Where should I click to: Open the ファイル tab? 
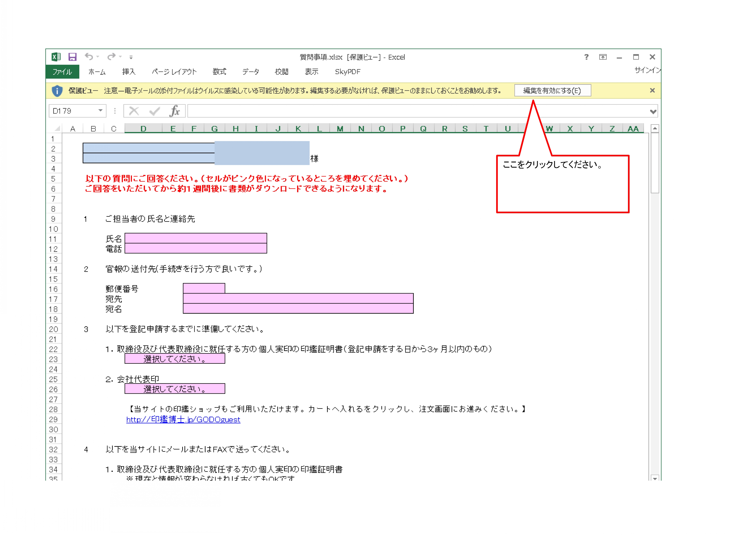click(62, 72)
